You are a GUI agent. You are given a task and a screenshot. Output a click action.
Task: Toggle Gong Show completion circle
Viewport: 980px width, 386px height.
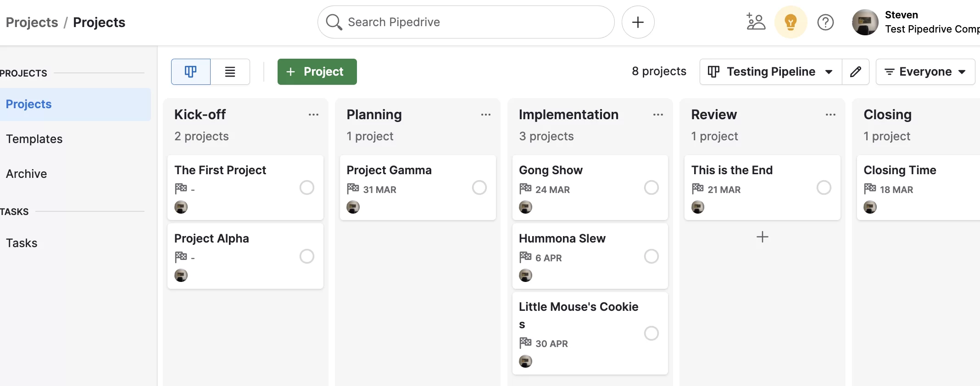pyautogui.click(x=651, y=187)
